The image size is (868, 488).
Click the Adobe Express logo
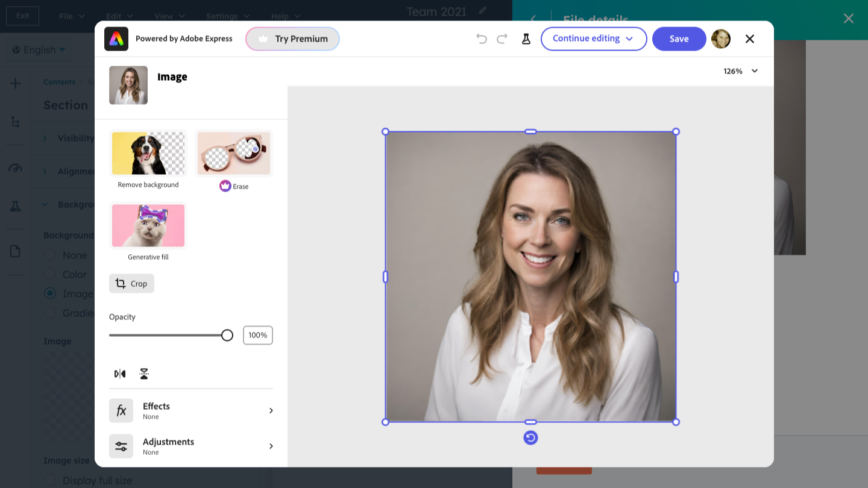pos(116,39)
